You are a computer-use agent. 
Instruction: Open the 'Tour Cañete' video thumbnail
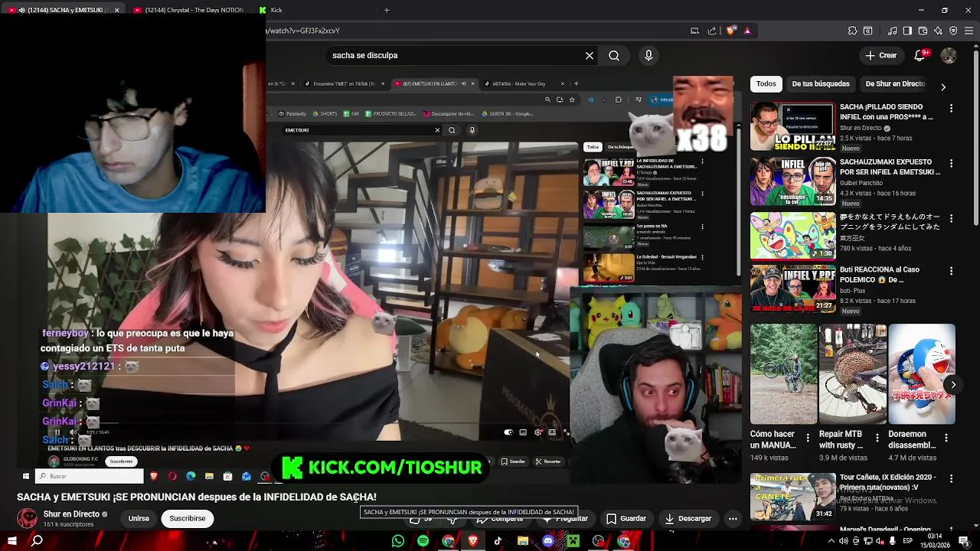(x=792, y=496)
